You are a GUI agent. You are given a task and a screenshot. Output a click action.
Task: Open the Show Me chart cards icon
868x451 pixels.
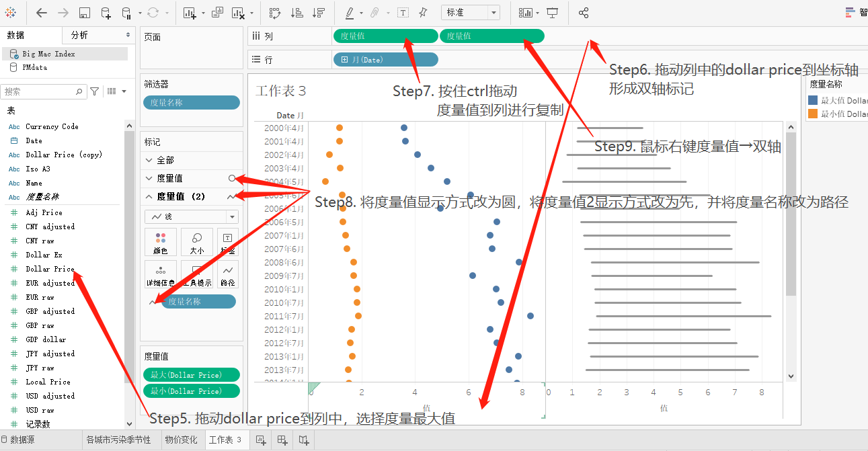pyautogui.click(x=526, y=13)
